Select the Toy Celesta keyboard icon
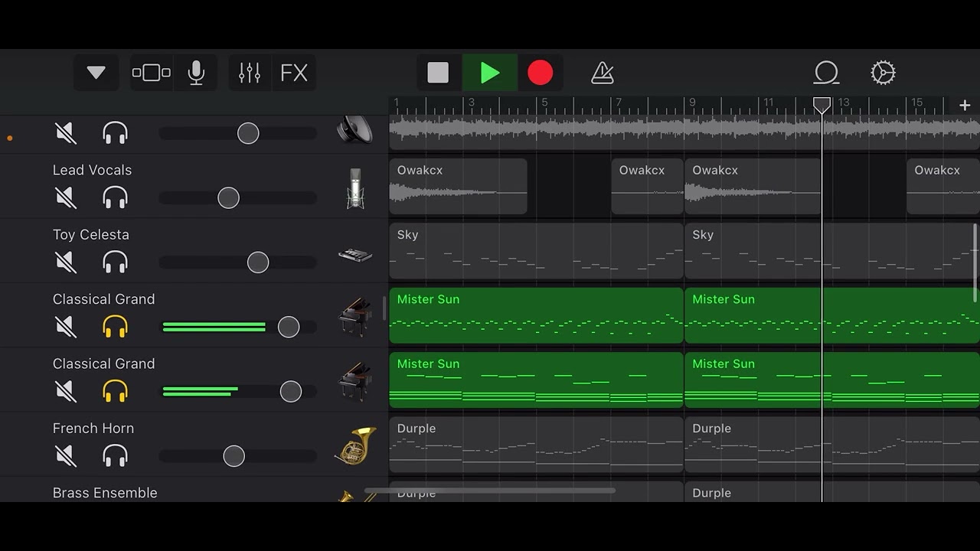Image resolution: width=980 pixels, height=551 pixels. point(355,255)
